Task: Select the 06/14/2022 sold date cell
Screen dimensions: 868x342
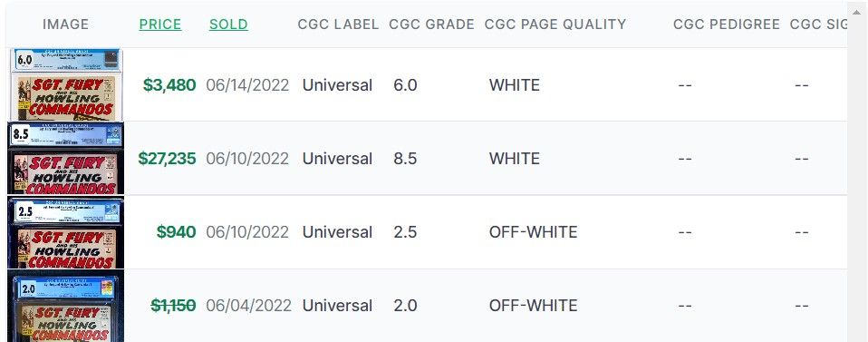Action: point(247,84)
